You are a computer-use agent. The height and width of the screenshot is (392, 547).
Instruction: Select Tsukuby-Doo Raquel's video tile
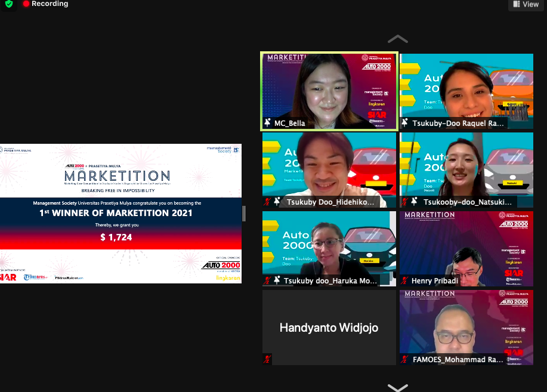466,91
